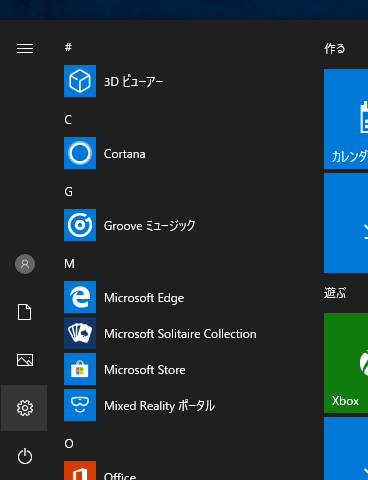The width and height of the screenshot is (368, 480).
Task: Open the カレンダー calendar tile
Action: click(346, 119)
